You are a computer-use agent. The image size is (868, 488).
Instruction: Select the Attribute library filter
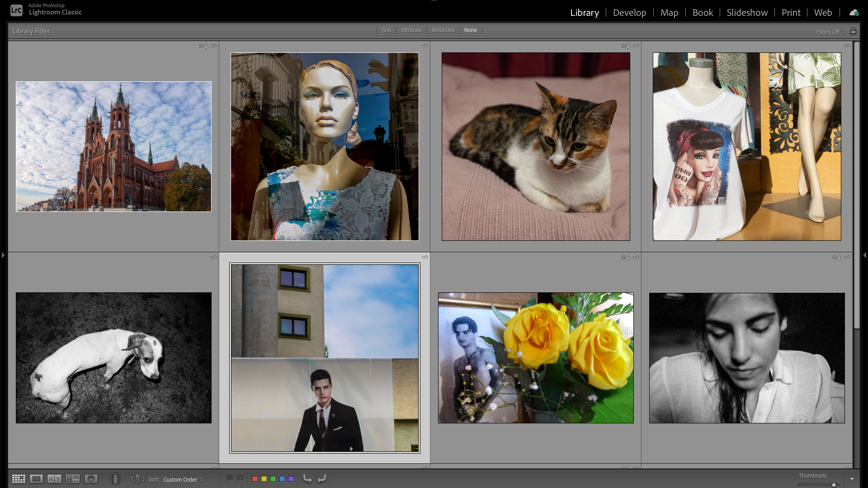pos(411,30)
